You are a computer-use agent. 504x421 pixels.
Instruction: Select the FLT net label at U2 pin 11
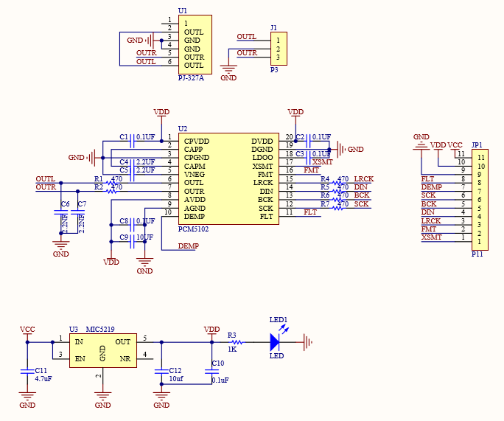[x=310, y=212]
